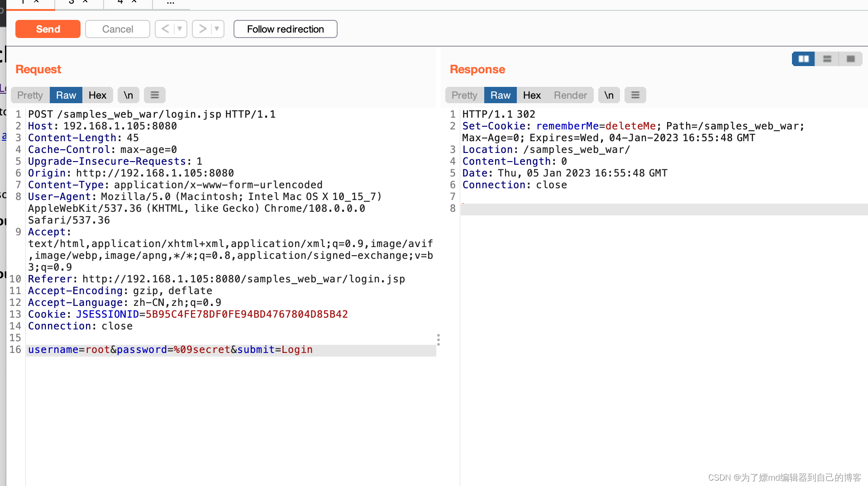
Task: Click the Origin request header line
Action: pos(131,173)
